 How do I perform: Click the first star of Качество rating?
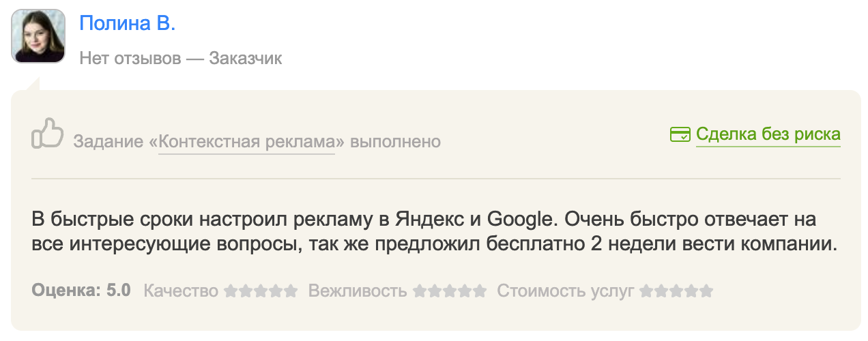tap(231, 291)
